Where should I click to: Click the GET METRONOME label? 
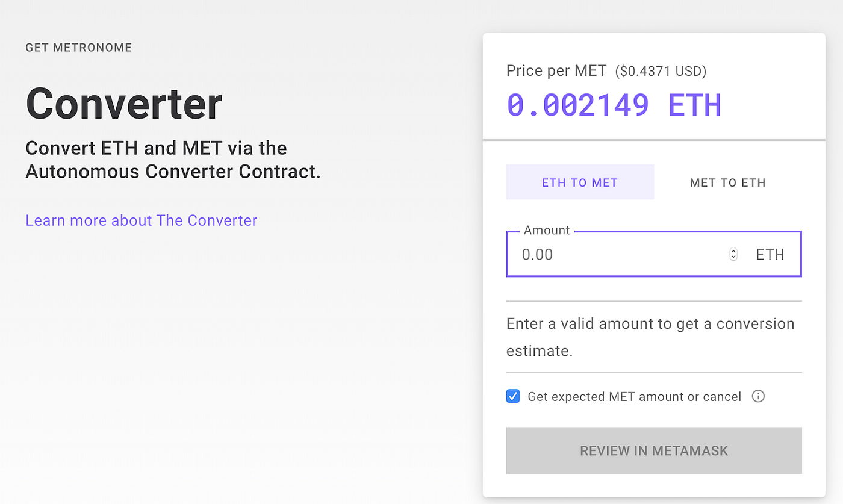coord(78,47)
